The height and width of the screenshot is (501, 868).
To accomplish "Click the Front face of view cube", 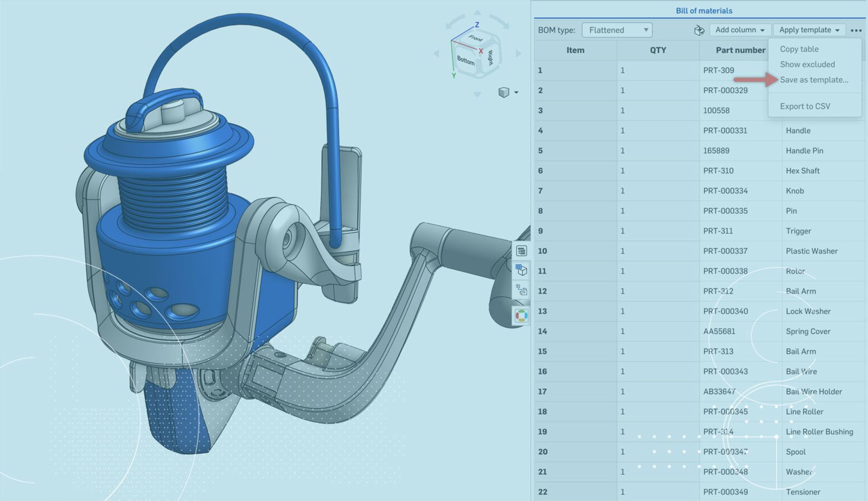I will 476,38.
